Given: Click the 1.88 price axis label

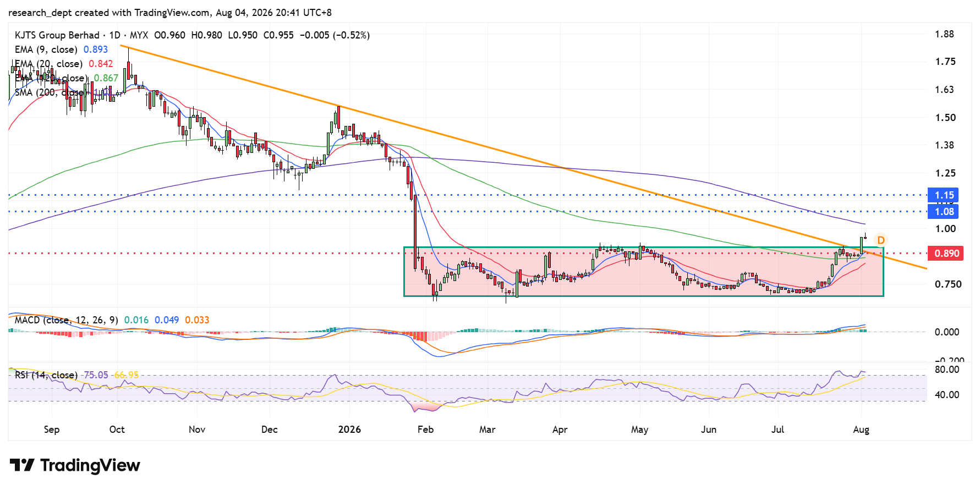Looking at the screenshot, I should 945,34.
